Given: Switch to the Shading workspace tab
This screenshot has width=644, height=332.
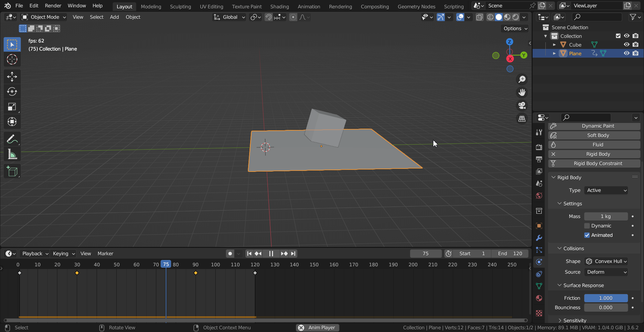Looking at the screenshot, I should pos(279,6).
